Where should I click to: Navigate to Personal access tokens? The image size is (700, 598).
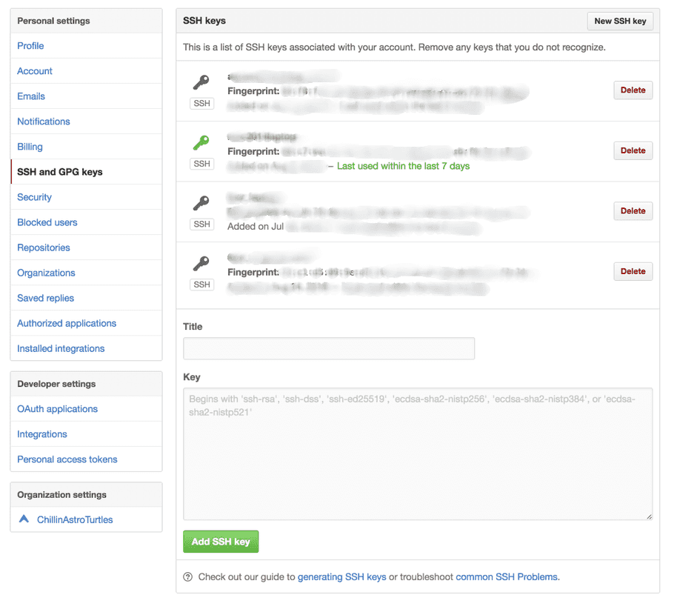(67, 459)
